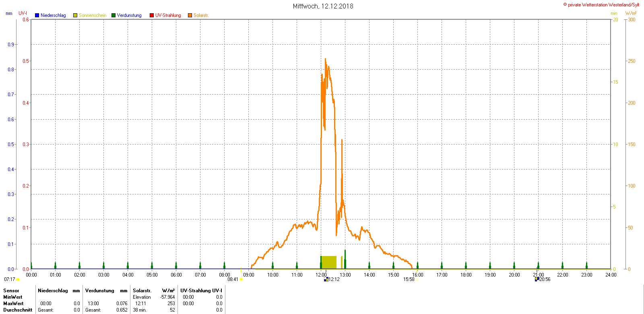This screenshot has width=644, height=314.
Task: Click the Durchschnitt row label
Action: click(18, 310)
